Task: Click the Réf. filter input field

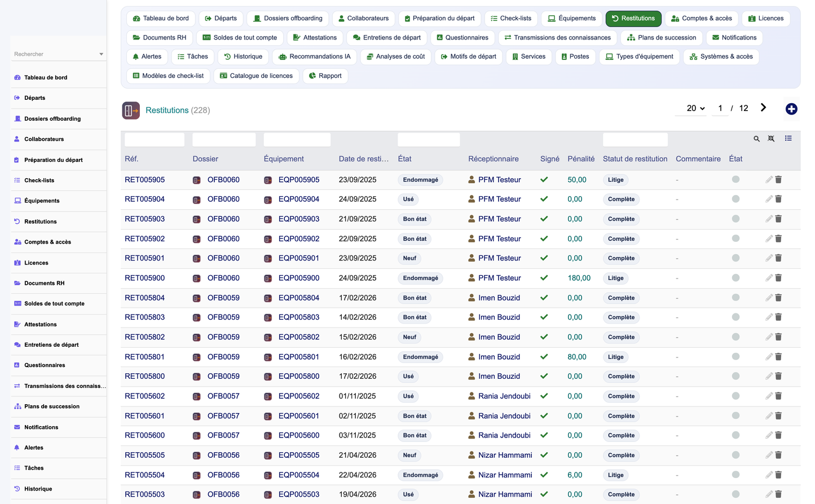Action: pos(155,139)
